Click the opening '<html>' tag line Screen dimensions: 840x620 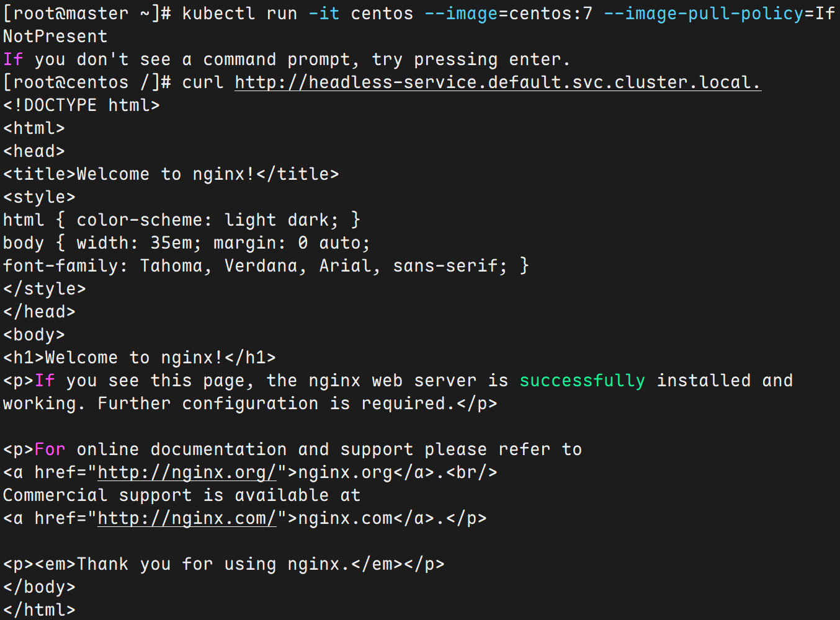(x=34, y=128)
